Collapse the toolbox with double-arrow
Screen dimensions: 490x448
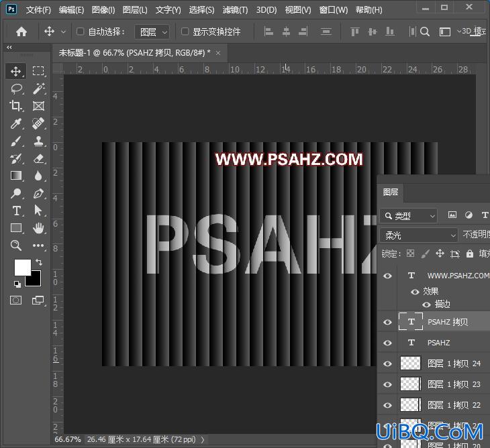(9, 48)
